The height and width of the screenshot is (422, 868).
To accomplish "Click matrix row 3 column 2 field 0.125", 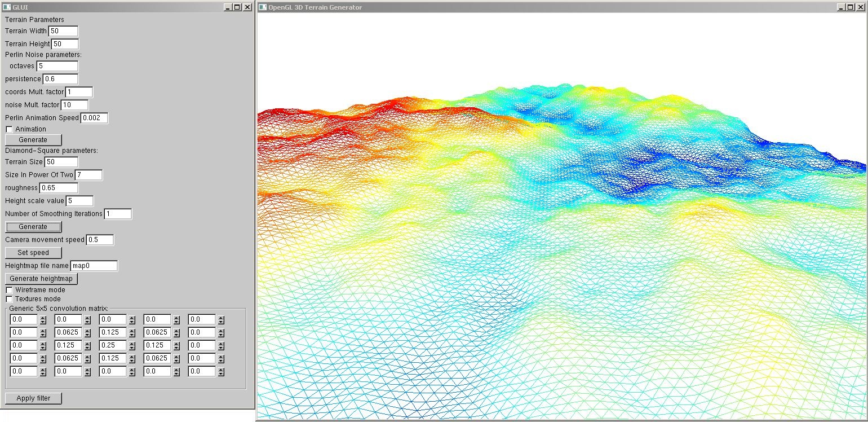I will [69, 345].
